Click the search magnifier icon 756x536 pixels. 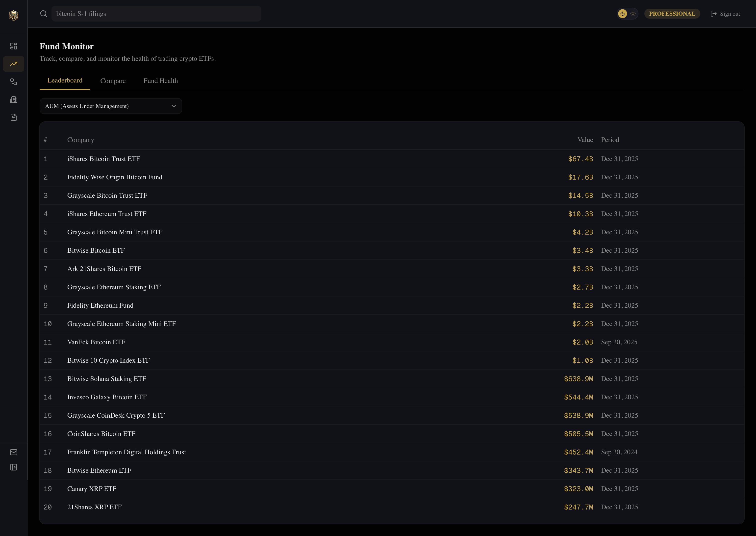click(x=44, y=14)
